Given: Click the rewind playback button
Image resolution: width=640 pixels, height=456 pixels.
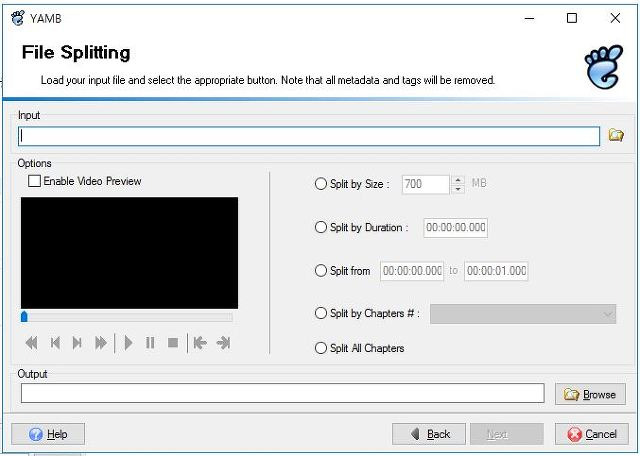Looking at the screenshot, I should 31,343.
